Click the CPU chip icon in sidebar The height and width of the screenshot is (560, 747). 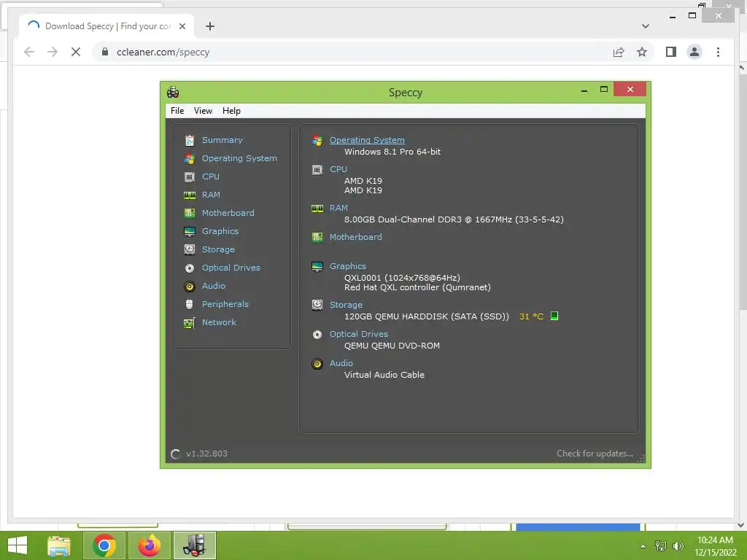190,176
